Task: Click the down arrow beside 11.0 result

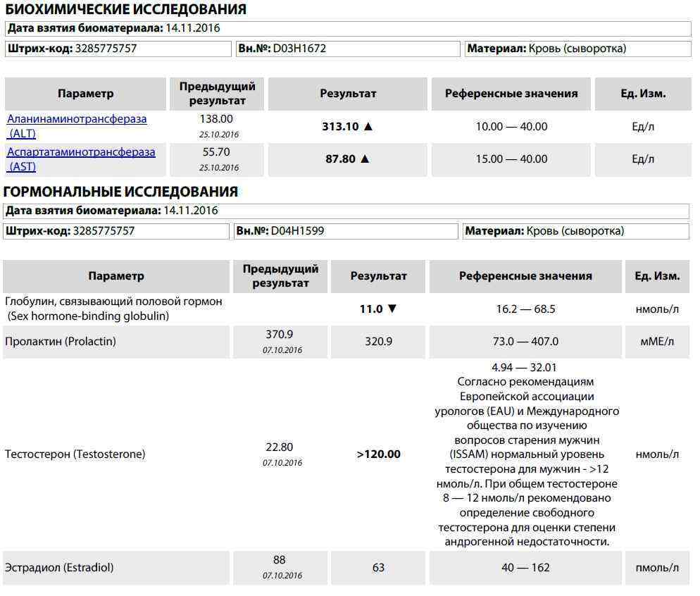Action: click(392, 309)
